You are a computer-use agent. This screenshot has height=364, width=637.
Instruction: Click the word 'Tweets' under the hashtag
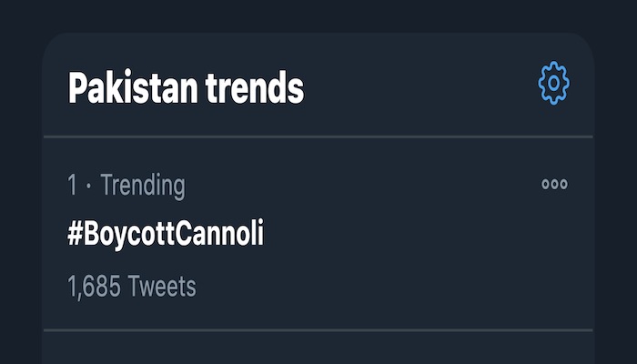[x=162, y=286]
